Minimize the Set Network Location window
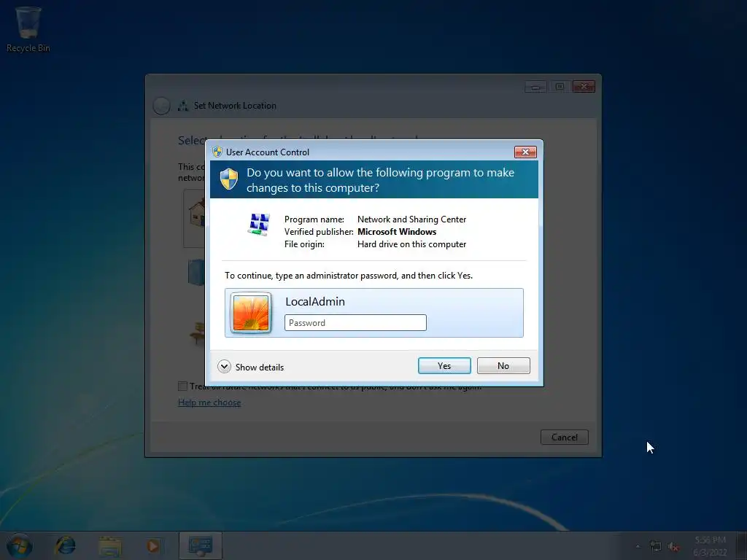 (x=535, y=87)
